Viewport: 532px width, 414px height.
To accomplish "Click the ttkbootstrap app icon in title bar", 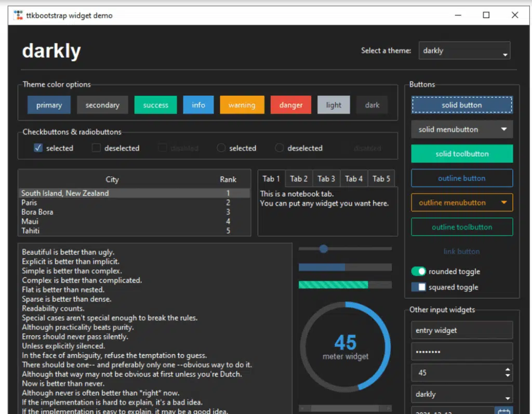I will (18, 15).
